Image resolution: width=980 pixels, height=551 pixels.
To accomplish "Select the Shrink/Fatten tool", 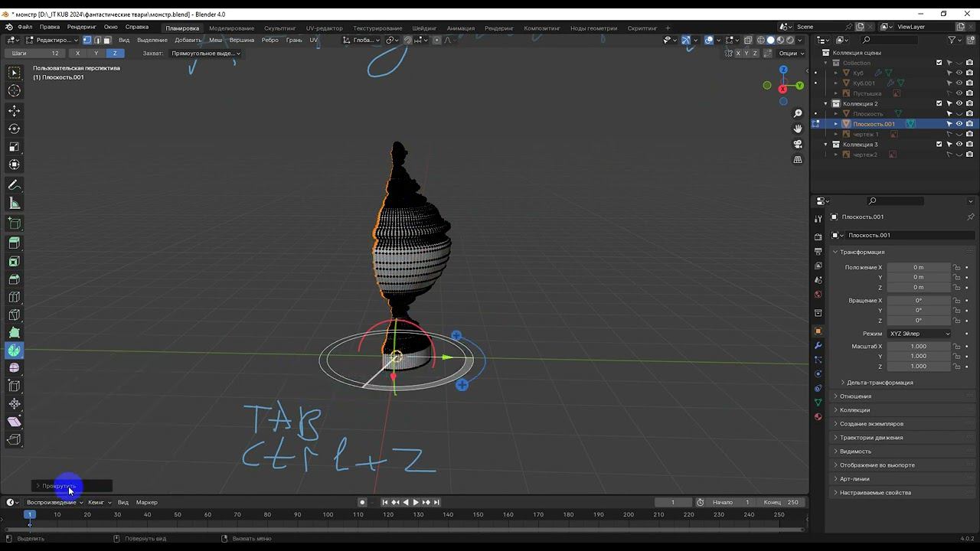I will [x=15, y=404].
